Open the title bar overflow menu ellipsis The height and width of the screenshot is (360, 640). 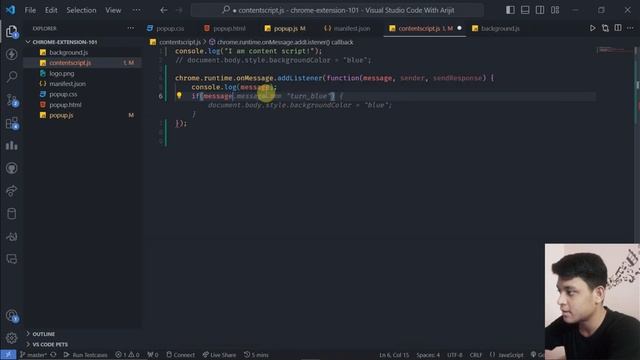coord(136,10)
